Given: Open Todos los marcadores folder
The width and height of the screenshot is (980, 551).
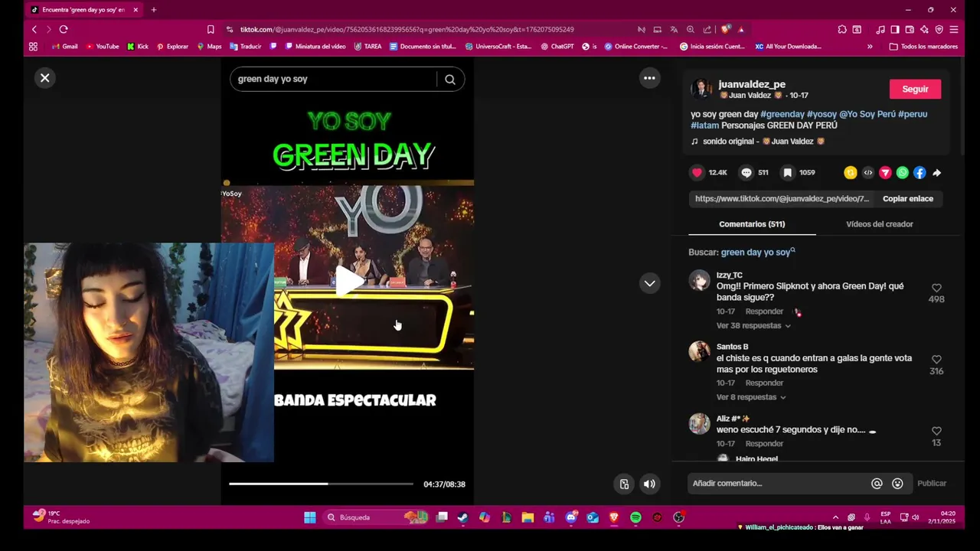Looking at the screenshot, I should pyautogui.click(x=923, y=47).
